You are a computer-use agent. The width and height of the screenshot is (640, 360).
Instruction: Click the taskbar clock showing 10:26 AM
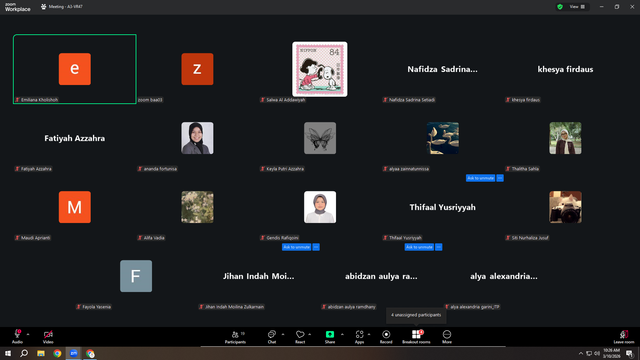(611, 353)
